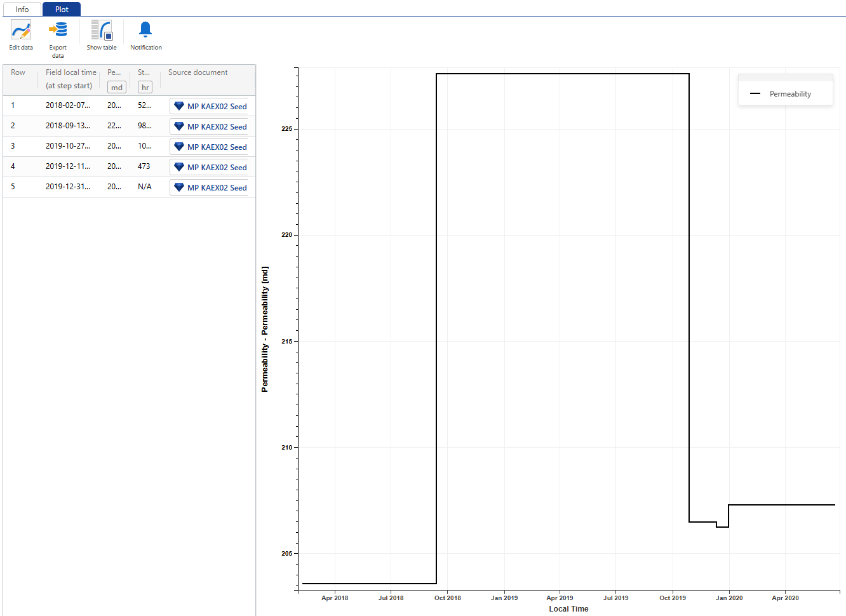Open MP KAEX02 Seed link in row 4
The image size is (846, 616).
coord(217,168)
